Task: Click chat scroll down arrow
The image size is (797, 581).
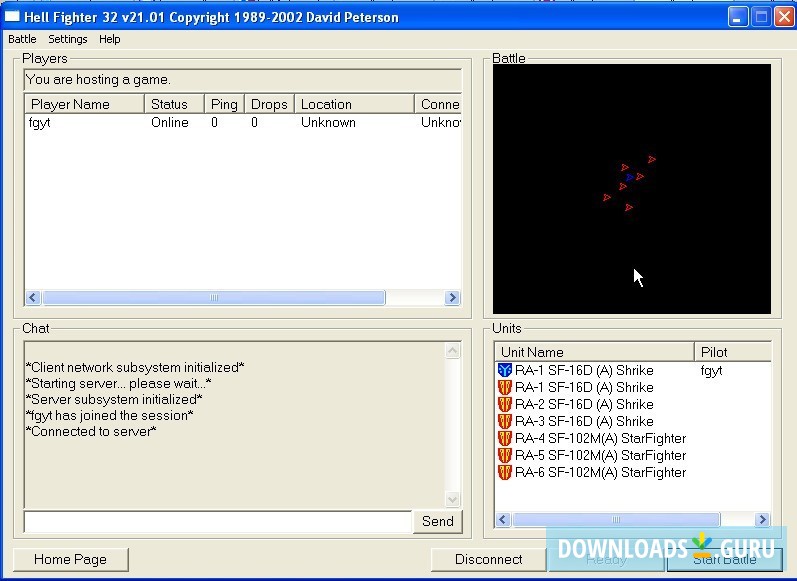Action: (x=452, y=499)
